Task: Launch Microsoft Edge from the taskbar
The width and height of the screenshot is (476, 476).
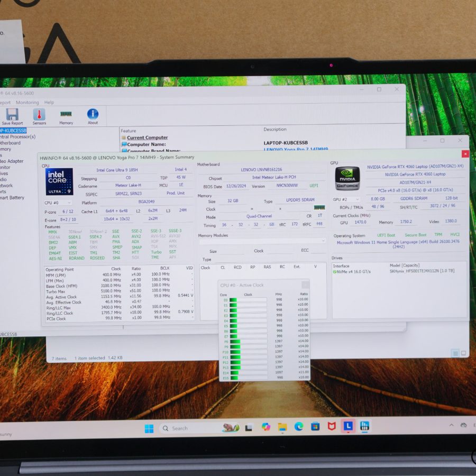Action: 299,427
